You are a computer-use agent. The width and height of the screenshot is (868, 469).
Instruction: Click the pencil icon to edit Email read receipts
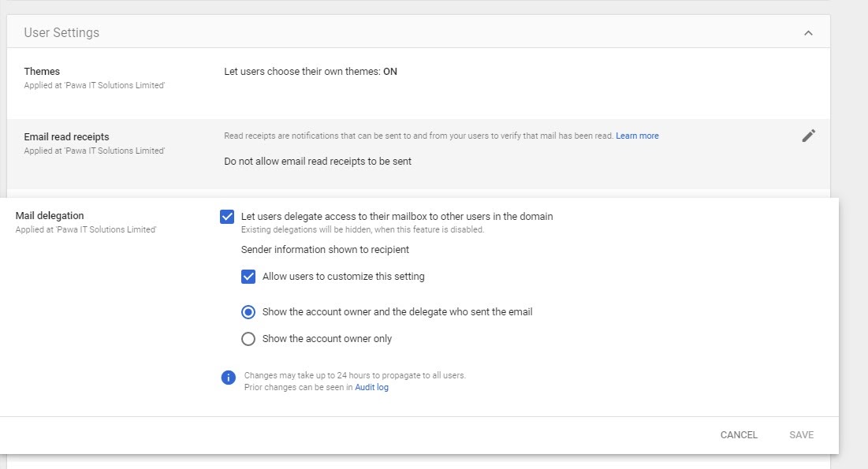[808, 136]
